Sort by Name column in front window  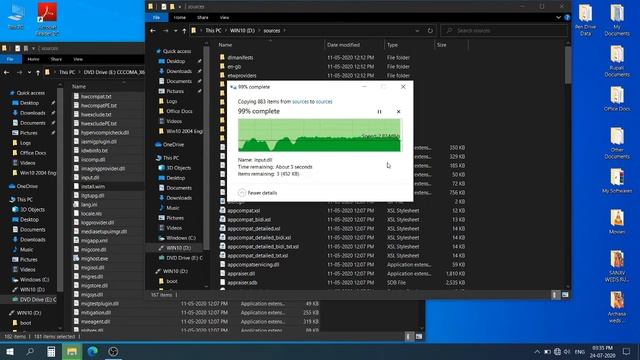(225, 45)
